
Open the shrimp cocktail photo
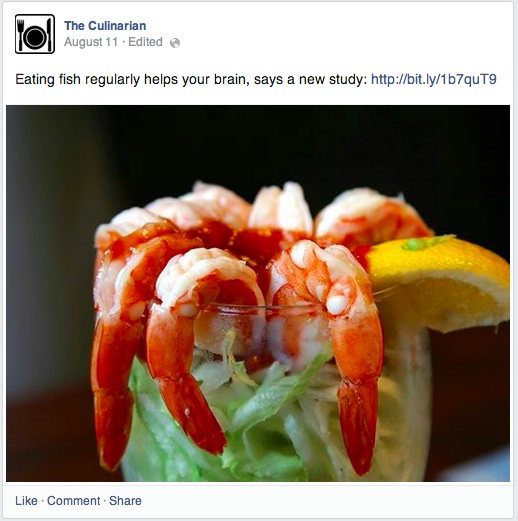tap(258, 293)
